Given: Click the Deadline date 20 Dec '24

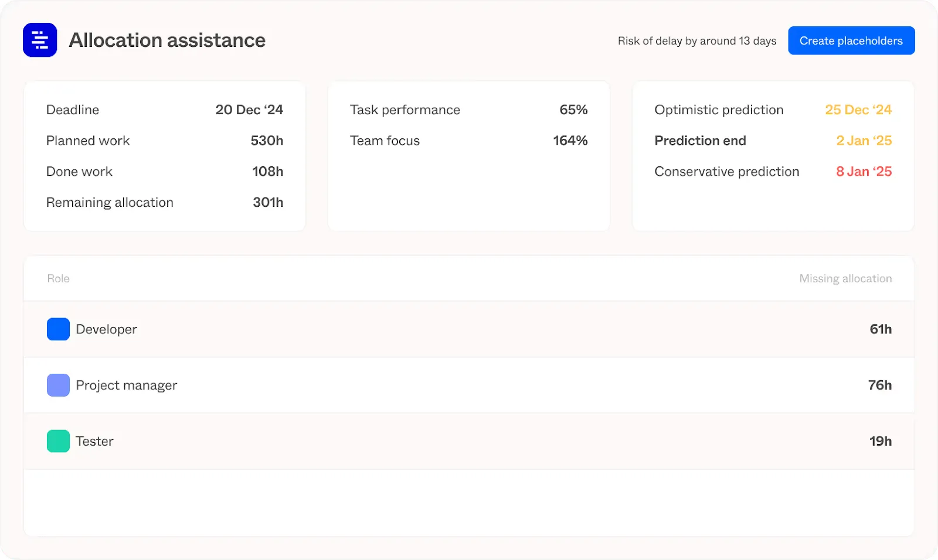Looking at the screenshot, I should click(x=249, y=110).
